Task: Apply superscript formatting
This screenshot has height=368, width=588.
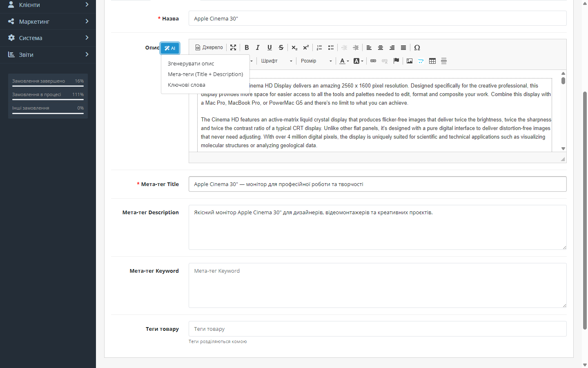Action: click(x=306, y=47)
